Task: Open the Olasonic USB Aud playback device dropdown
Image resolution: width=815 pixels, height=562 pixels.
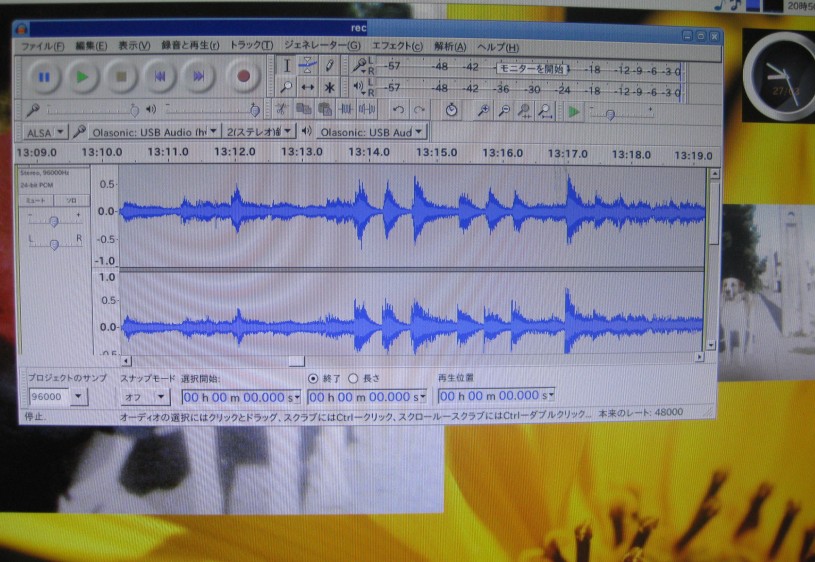Action: (371, 132)
